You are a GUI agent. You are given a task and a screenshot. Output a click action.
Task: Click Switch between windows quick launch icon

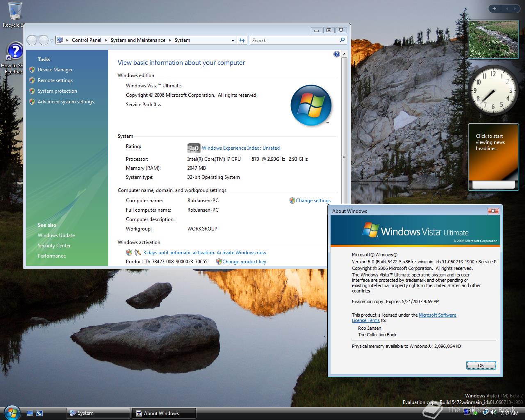point(39,413)
